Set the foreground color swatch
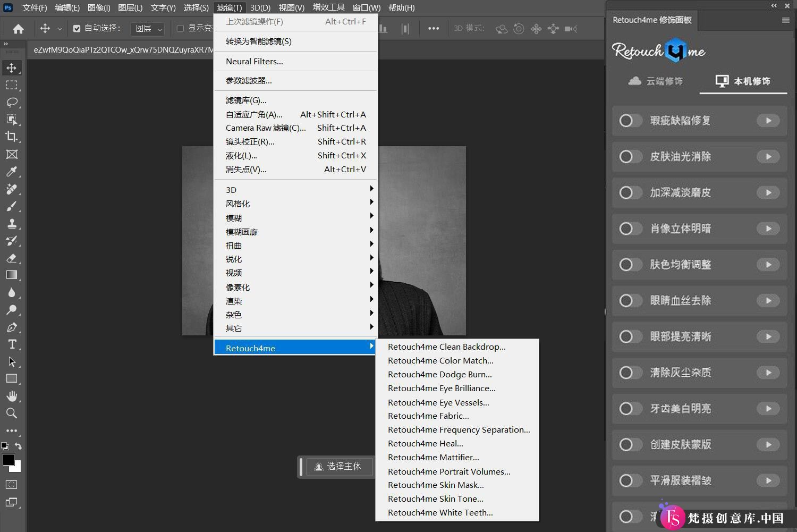The width and height of the screenshot is (797, 532). (8, 460)
